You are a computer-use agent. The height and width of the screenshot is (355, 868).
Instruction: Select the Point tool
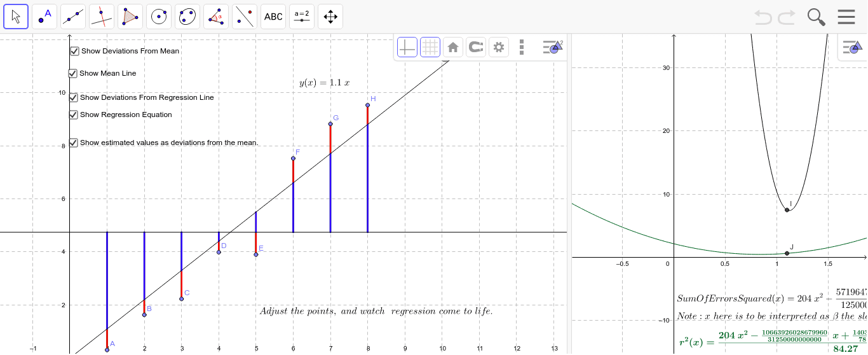(44, 17)
